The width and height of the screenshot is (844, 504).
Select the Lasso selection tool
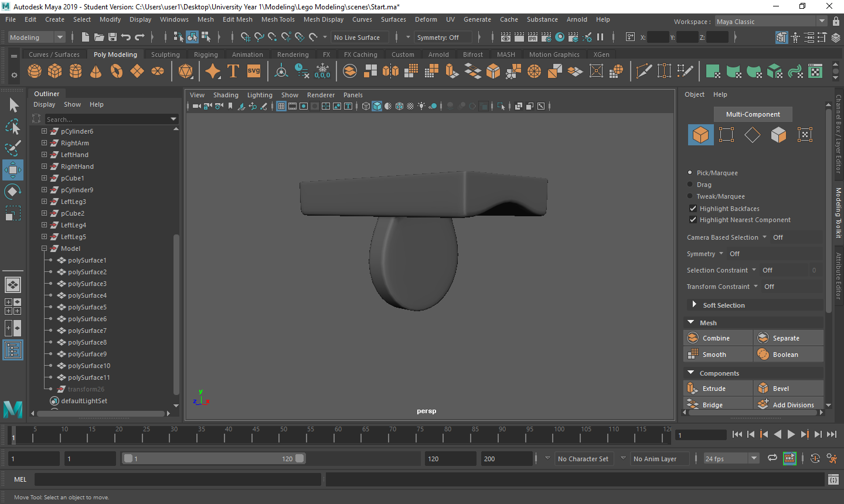coord(12,127)
